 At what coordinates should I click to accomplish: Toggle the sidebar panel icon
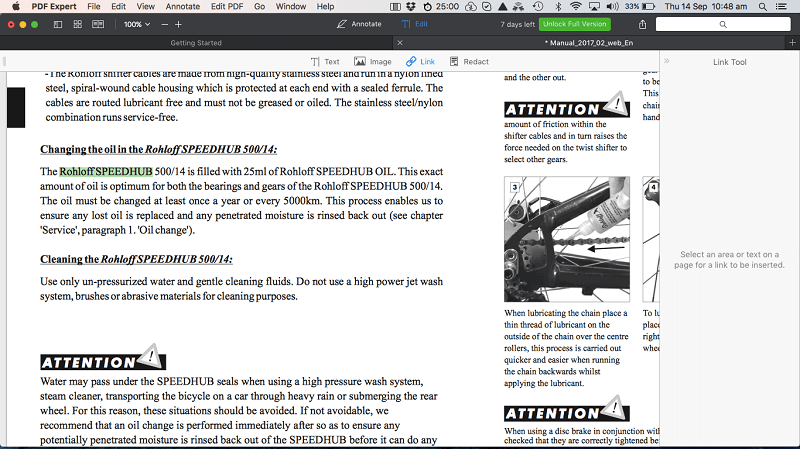[58, 24]
